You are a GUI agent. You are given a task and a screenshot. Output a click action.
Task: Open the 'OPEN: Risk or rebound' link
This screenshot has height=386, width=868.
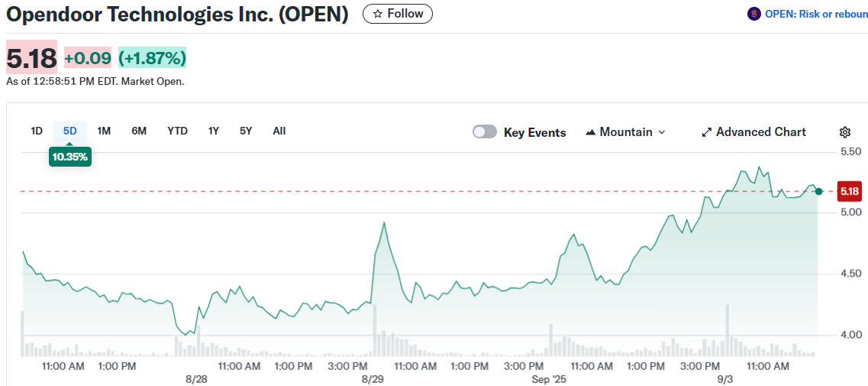(816, 15)
